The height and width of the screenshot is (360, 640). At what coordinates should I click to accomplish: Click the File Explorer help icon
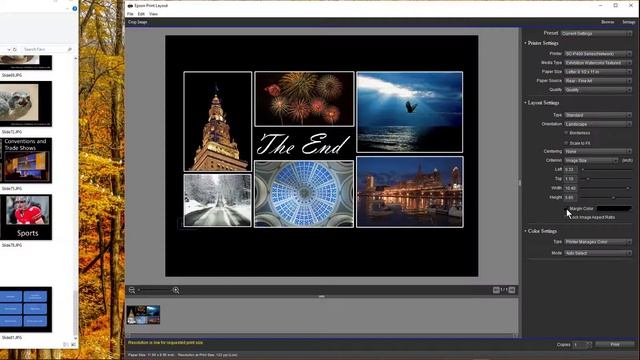tap(75, 8)
